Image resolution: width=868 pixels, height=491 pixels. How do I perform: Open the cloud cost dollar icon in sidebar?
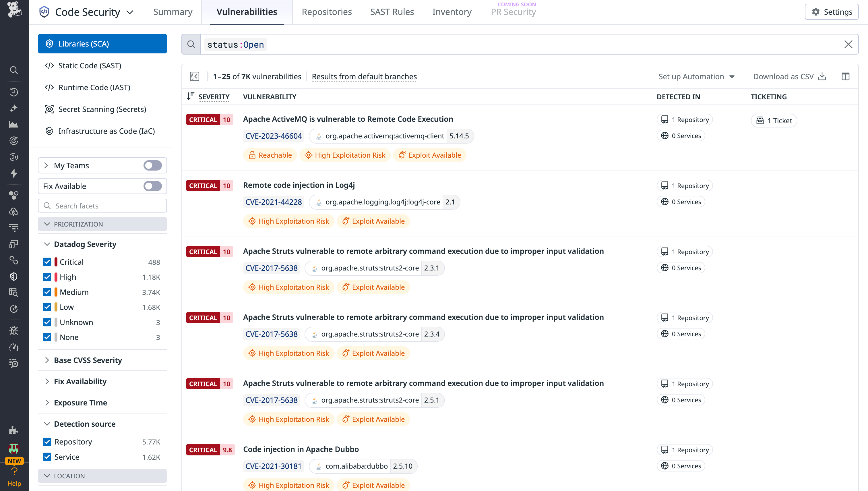14,211
